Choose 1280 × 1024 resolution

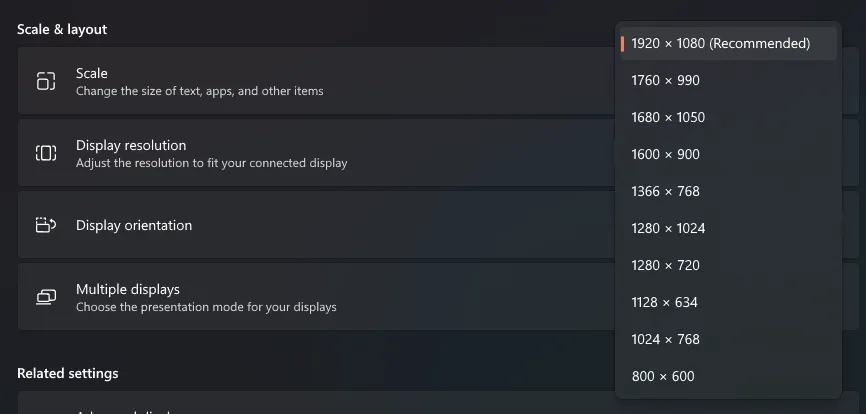(668, 228)
